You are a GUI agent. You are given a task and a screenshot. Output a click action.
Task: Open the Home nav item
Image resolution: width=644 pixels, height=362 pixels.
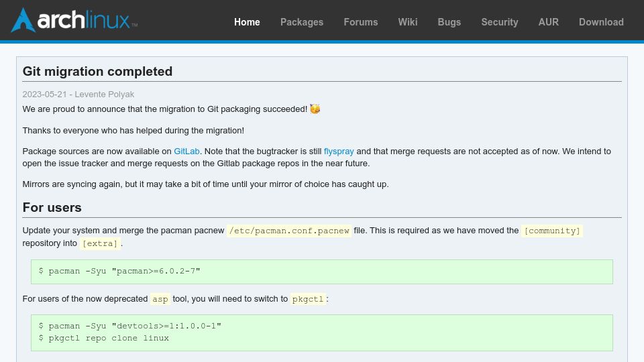click(x=247, y=22)
